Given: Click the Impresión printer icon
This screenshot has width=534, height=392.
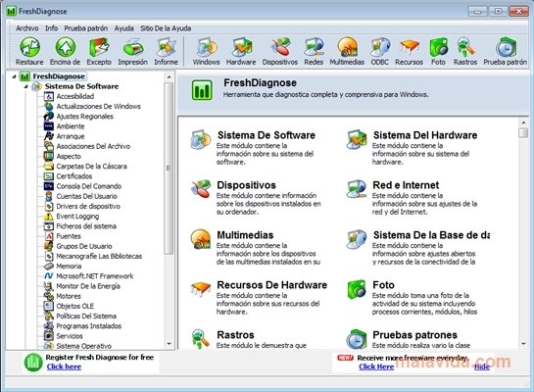Looking at the screenshot, I should point(133,47).
